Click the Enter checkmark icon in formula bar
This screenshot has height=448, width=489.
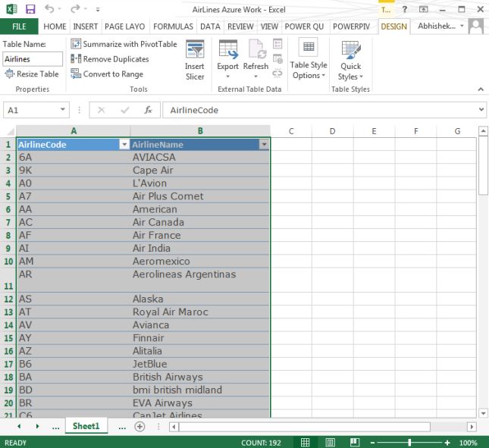(x=125, y=110)
